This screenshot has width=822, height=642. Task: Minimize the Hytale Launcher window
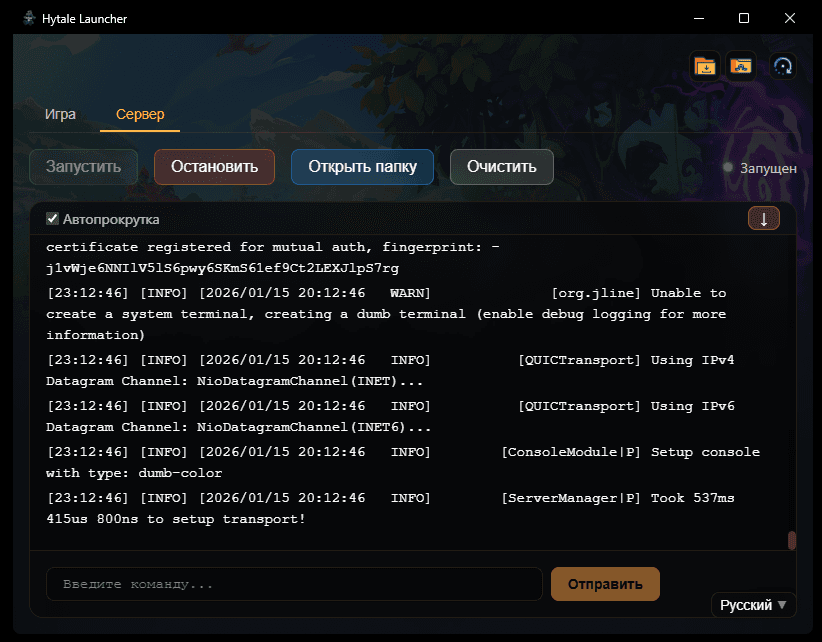697,18
